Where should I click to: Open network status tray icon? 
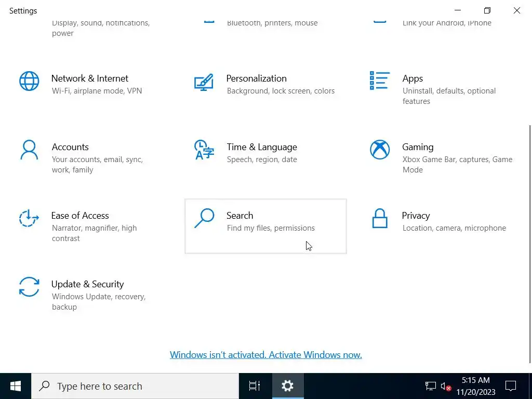click(431, 386)
